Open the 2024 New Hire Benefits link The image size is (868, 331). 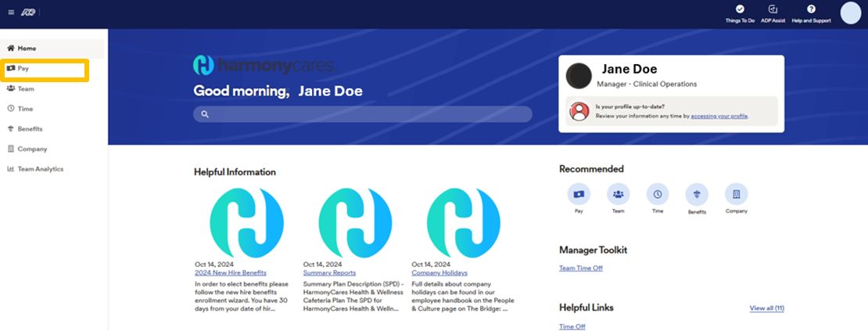pyautogui.click(x=224, y=273)
